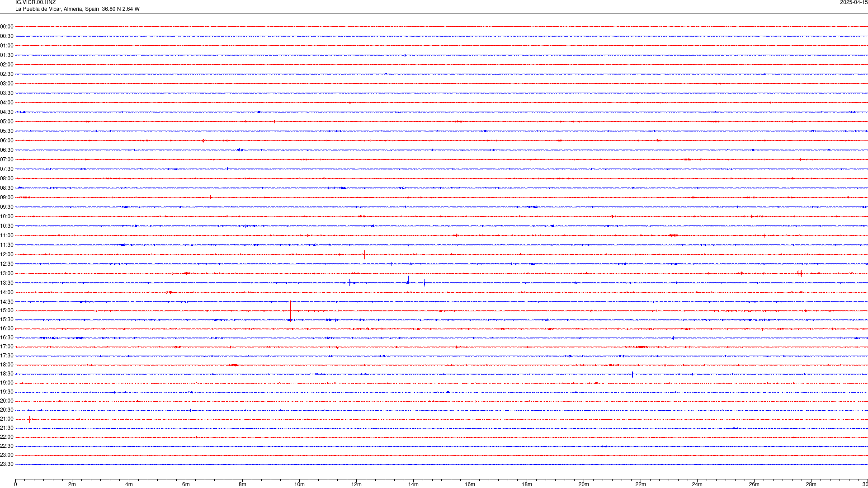Select the 21:00 time label

(x=7, y=419)
